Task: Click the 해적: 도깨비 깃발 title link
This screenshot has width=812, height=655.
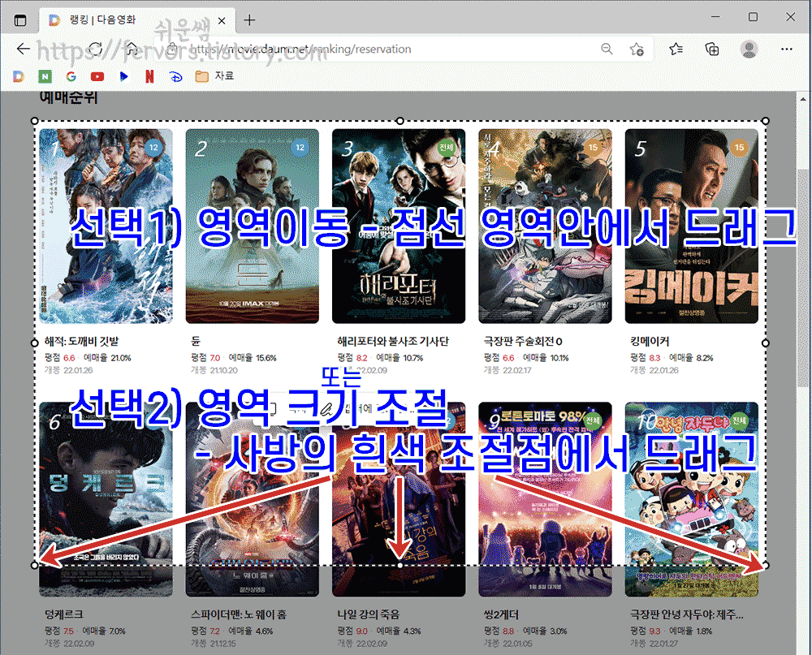Action: tap(82, 341)
